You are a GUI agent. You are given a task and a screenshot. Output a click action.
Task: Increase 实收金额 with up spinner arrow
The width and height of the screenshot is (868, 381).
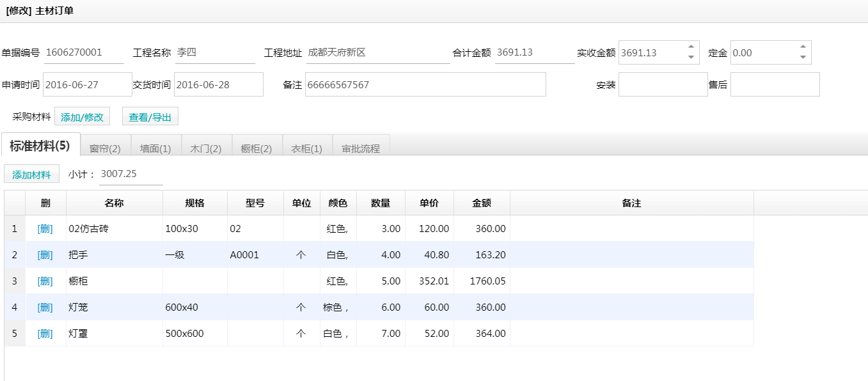[x=691, y=47]
